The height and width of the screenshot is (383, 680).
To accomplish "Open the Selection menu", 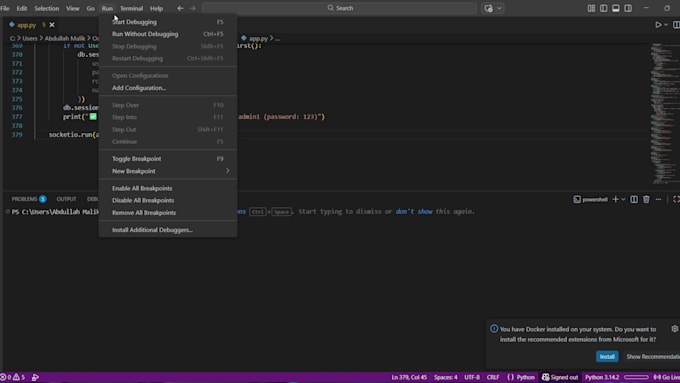I will tap(46, 8).
